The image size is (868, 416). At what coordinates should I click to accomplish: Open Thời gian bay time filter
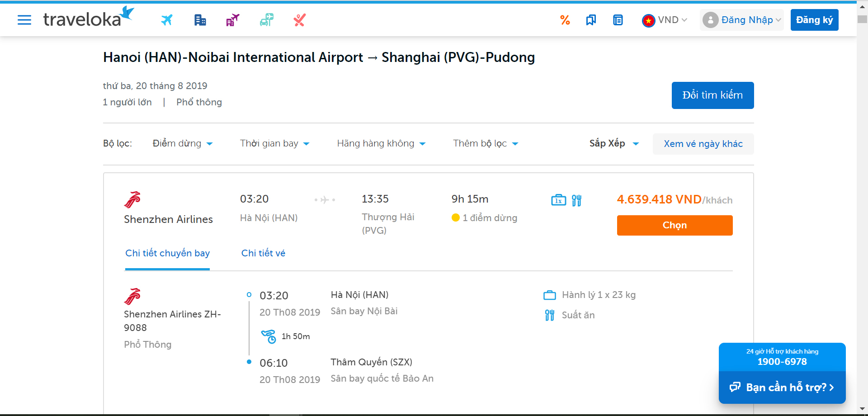click(274, 143)
